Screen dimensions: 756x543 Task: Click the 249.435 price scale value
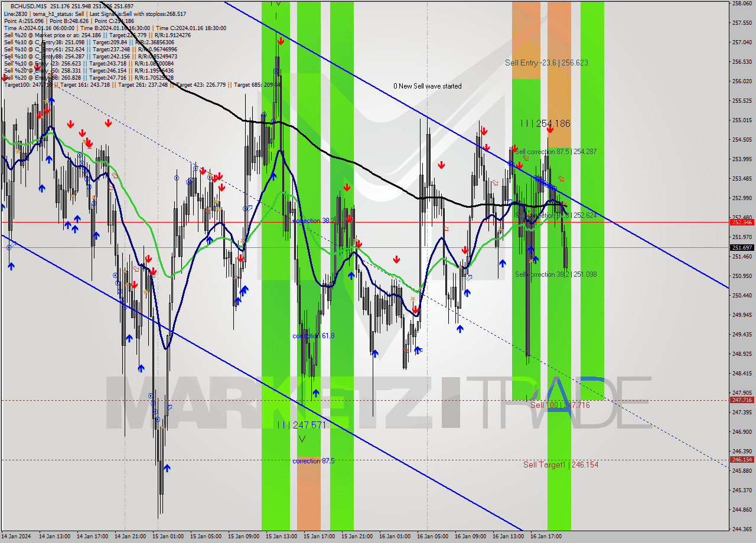[x=742, y=335]
